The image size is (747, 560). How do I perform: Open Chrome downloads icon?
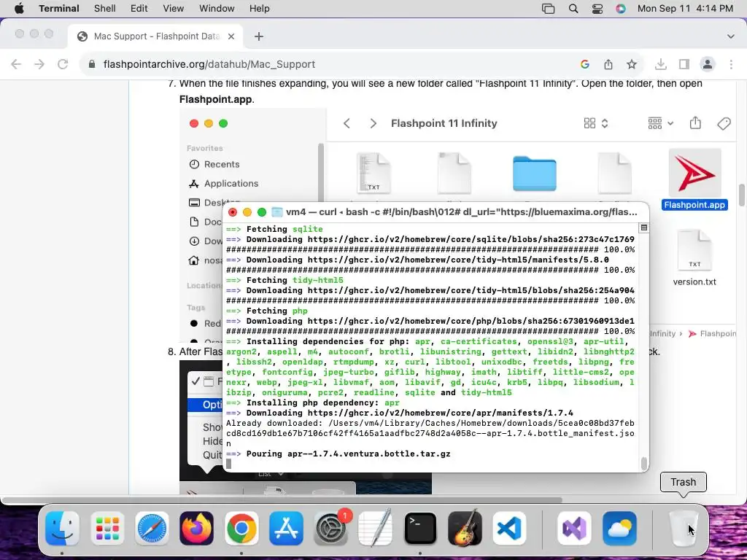click(661, 64)
